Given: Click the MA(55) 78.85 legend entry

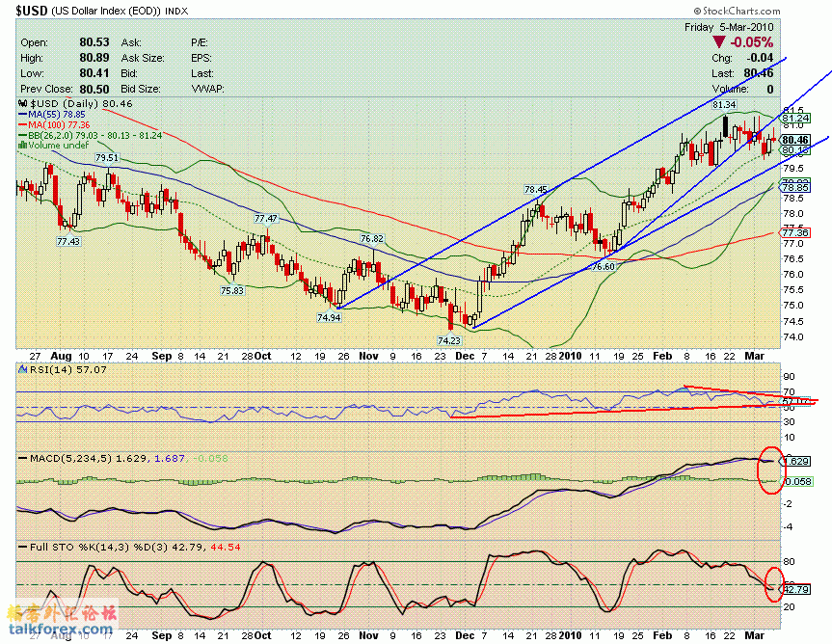Looking at the screenshot, I should [52, 114].
